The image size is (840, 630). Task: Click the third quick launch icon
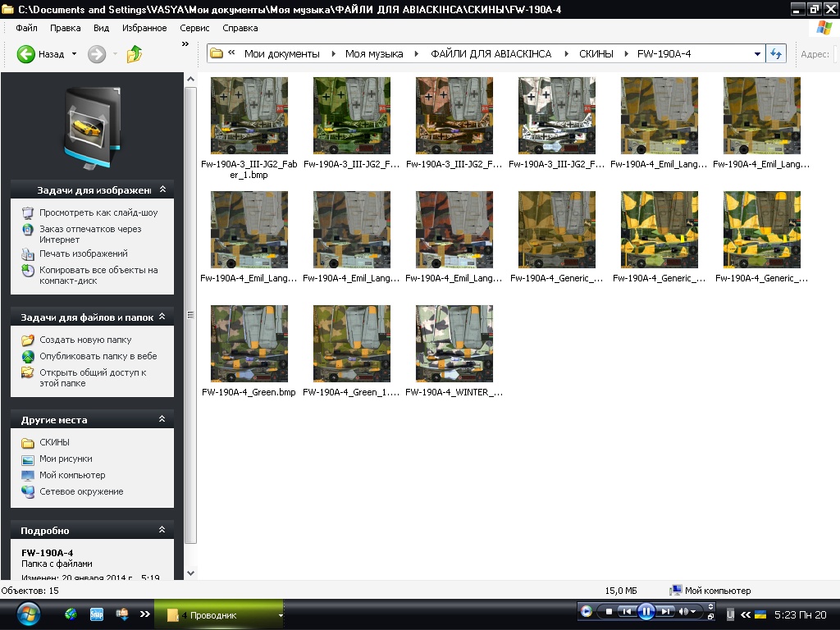[x=122, y=614]
